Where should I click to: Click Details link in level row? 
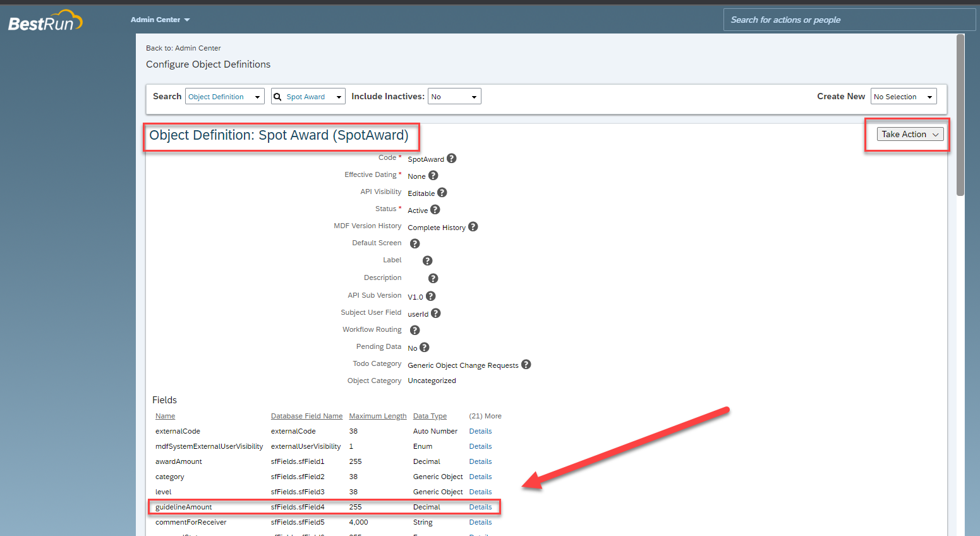coord(480,492)
